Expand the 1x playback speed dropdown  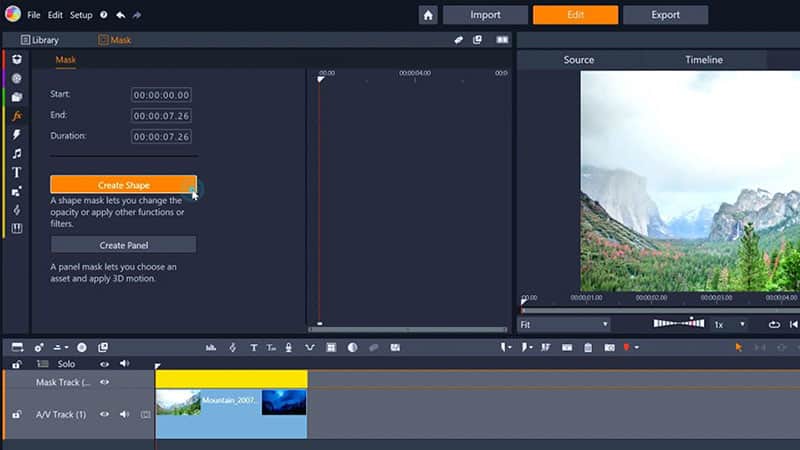(729, 324)
